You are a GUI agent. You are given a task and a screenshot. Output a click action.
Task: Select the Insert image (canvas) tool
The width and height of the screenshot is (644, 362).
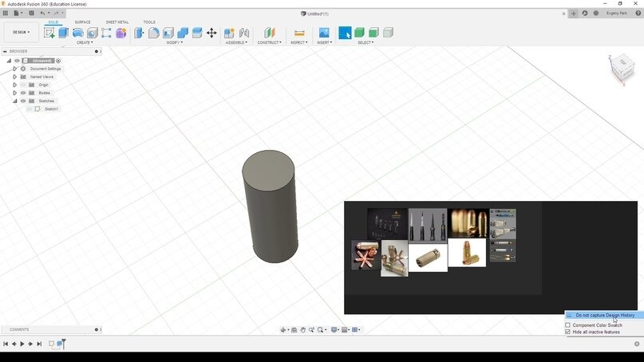[324, 33]
